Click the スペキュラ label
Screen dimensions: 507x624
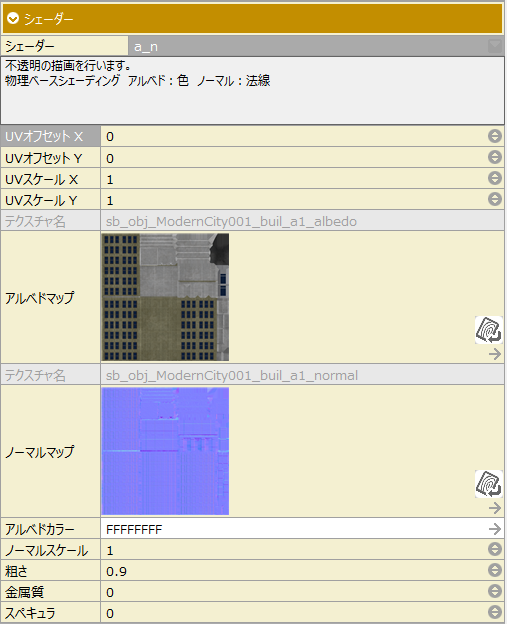[x=30, y=613]
